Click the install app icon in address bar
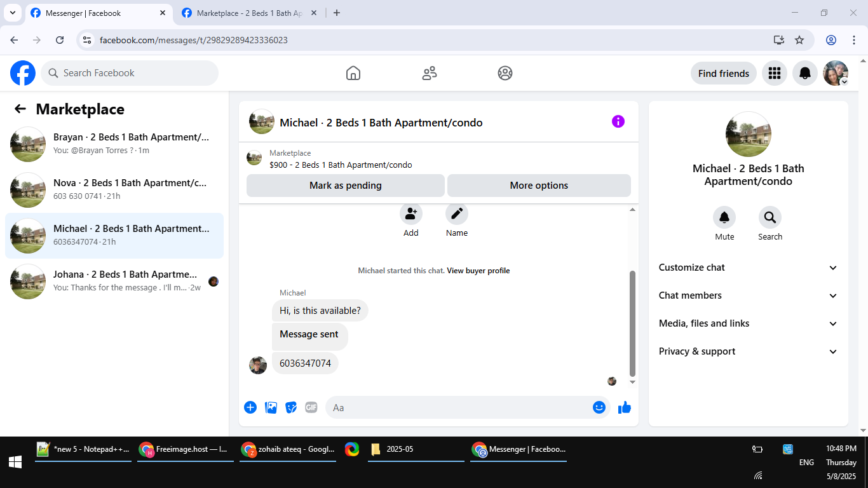 [779, 40]
